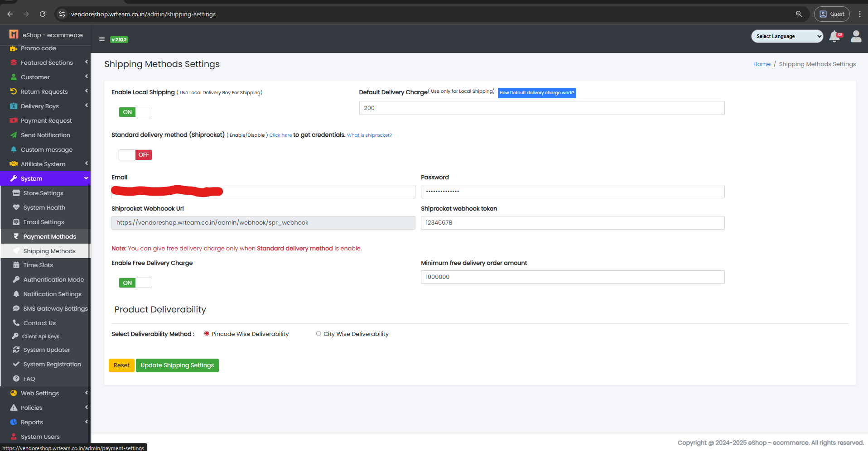The width and height of the screenshot is (868, 451).
Task: Click the Delivery Boys icon
Action: pyautogui.click(x=14, y=106)
